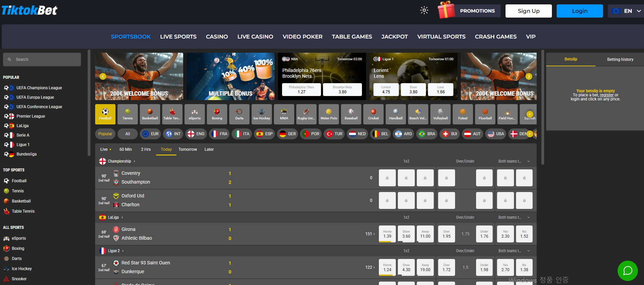Screen dimensions: 644x285
Task: Open the EN language dropdown
Action: click(626, 11)
